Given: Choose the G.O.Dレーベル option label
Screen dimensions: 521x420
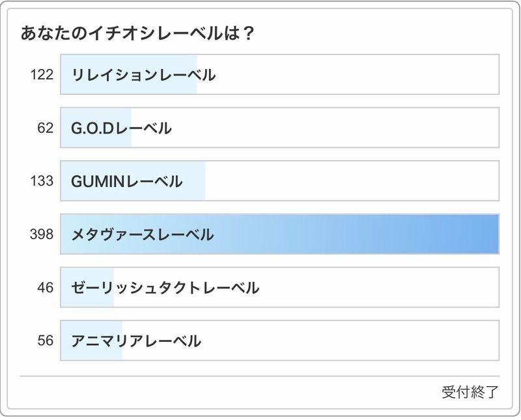Looking at the screenshot, I should tap(121, 128).
